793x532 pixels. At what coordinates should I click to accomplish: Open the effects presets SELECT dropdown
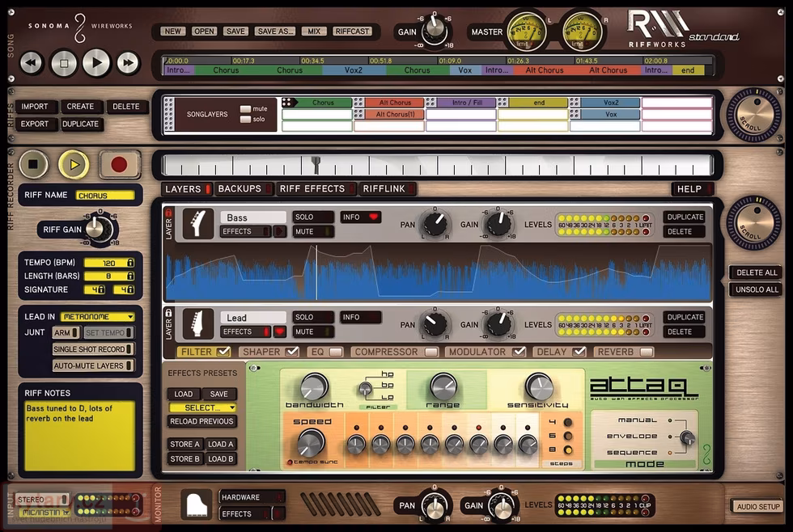(x=202, y=407)
